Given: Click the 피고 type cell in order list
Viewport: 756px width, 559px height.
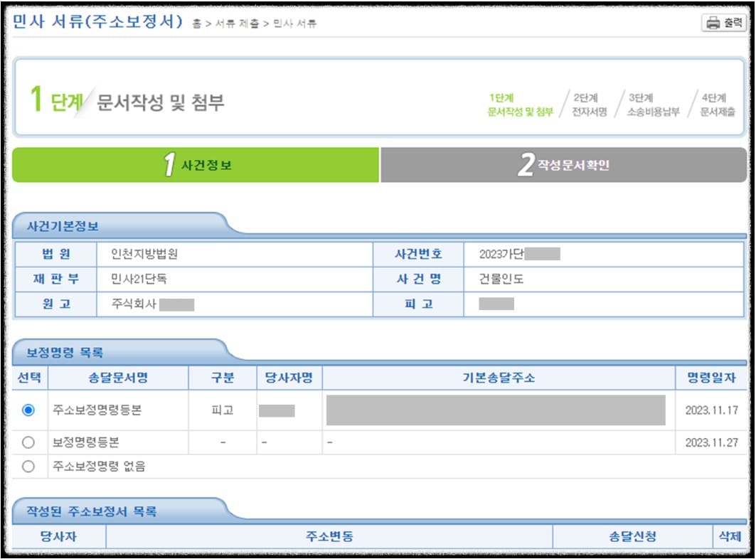Looking at the screenshot, I should (223, 410).
